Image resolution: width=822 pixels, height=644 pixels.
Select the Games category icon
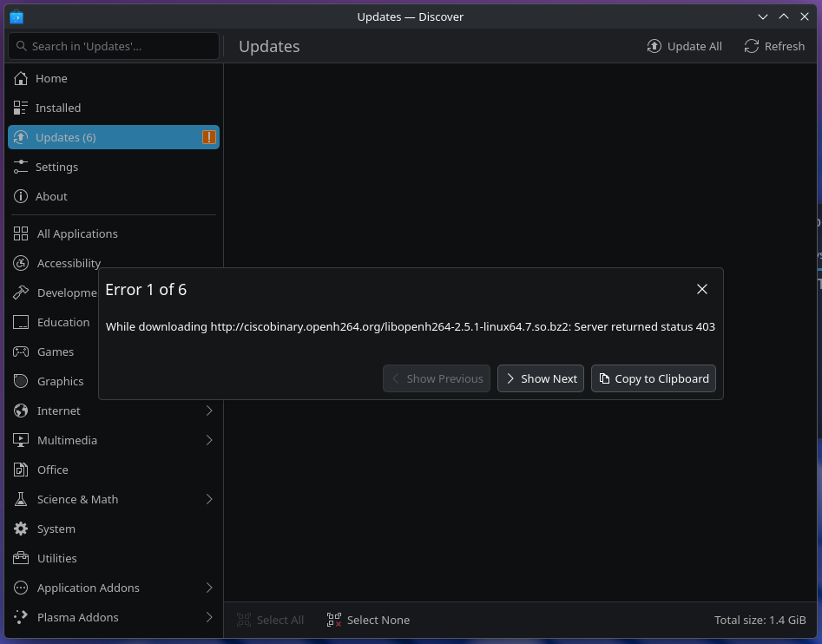(x=21, y=352)
